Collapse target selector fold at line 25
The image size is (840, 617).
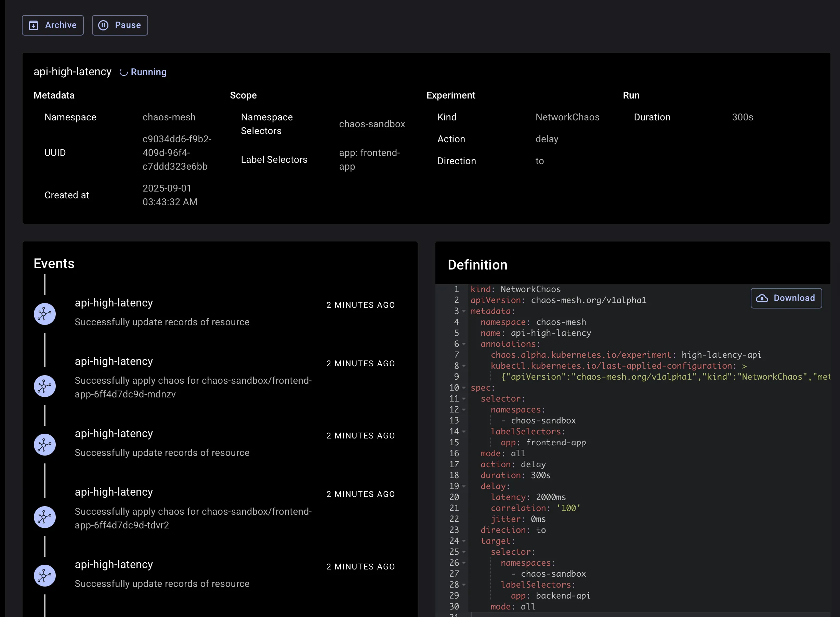pos(464,552)
